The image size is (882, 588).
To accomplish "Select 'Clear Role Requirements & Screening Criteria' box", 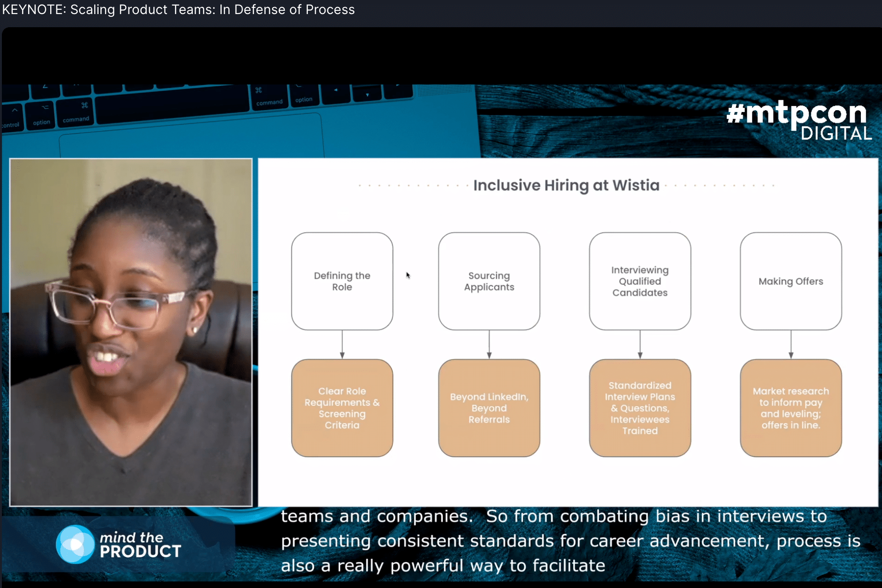I will click(342, 408).
